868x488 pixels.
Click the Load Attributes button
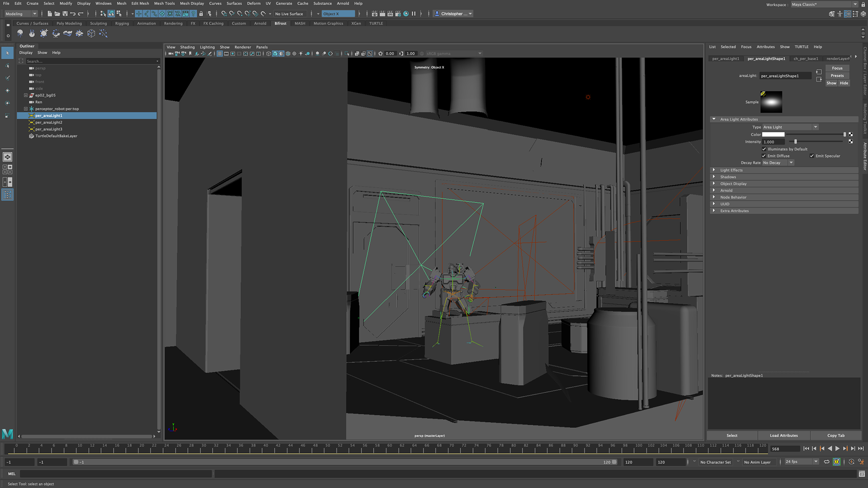coord(783,436)
